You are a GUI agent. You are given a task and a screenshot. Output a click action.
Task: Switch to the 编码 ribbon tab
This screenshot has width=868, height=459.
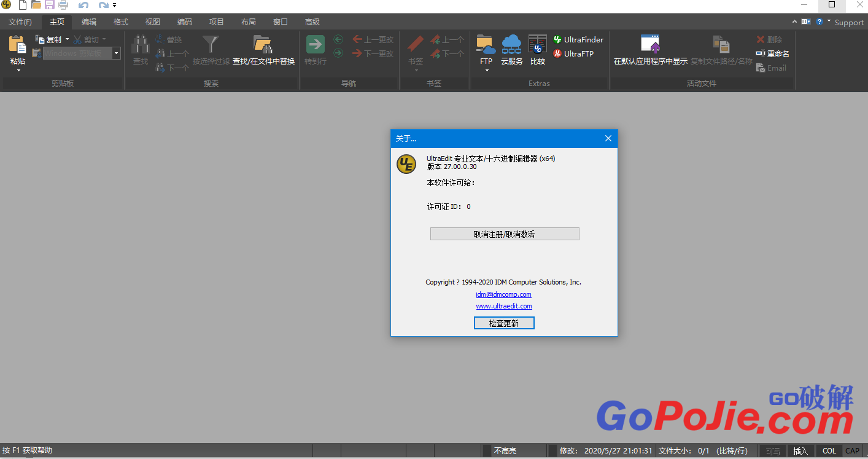pos(185,22)
